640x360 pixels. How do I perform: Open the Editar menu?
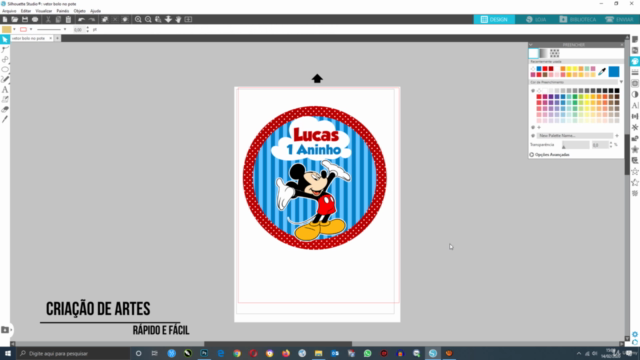coord(26,11)
